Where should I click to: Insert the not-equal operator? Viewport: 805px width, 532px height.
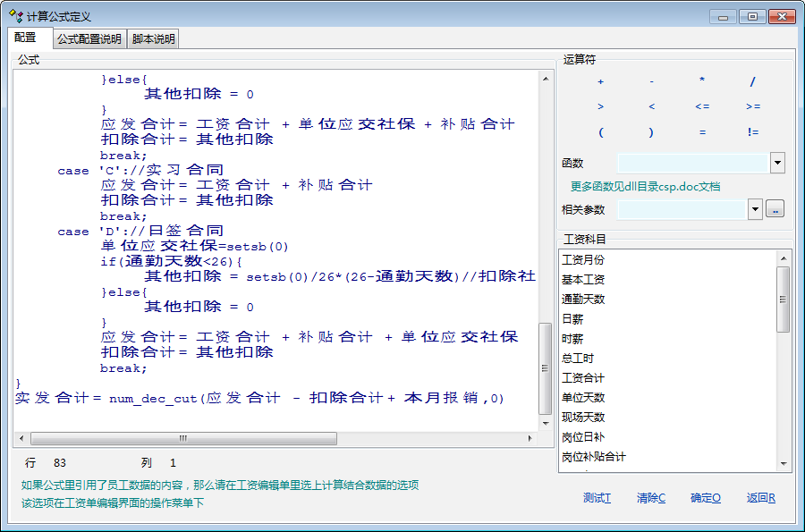[x=753, y=132]
